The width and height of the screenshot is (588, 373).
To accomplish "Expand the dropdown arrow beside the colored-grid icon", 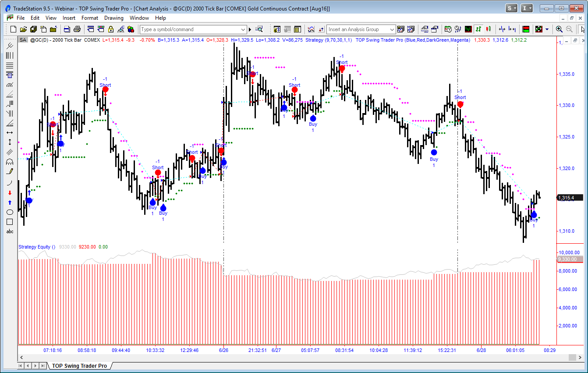I will [x=547, y=29].
